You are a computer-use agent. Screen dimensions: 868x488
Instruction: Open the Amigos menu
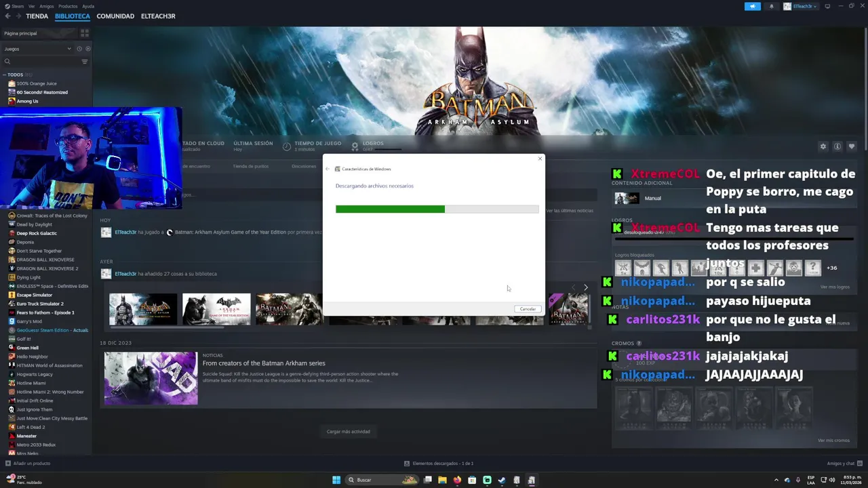[x=46, y=6]
